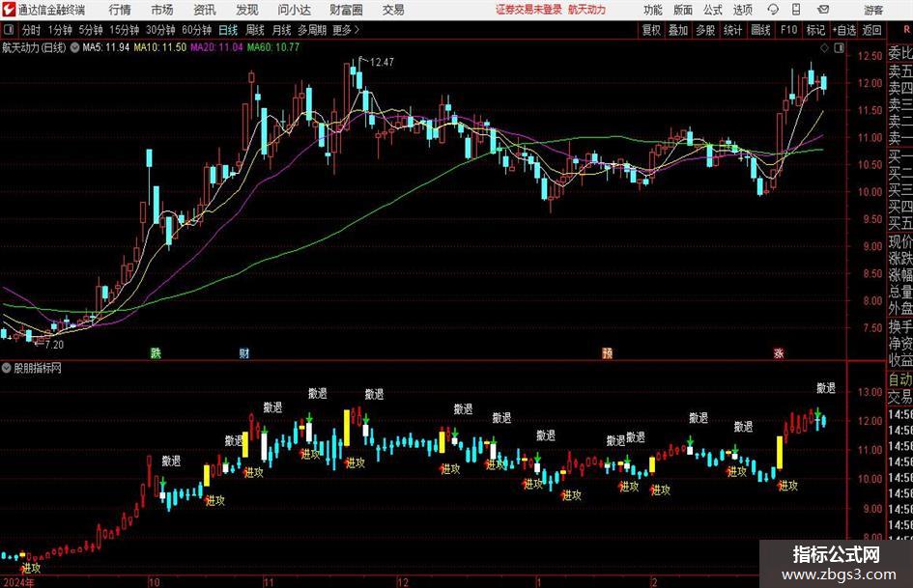
Task: Click the 统计 statistics toolbar button
Action: coord(732,30)
